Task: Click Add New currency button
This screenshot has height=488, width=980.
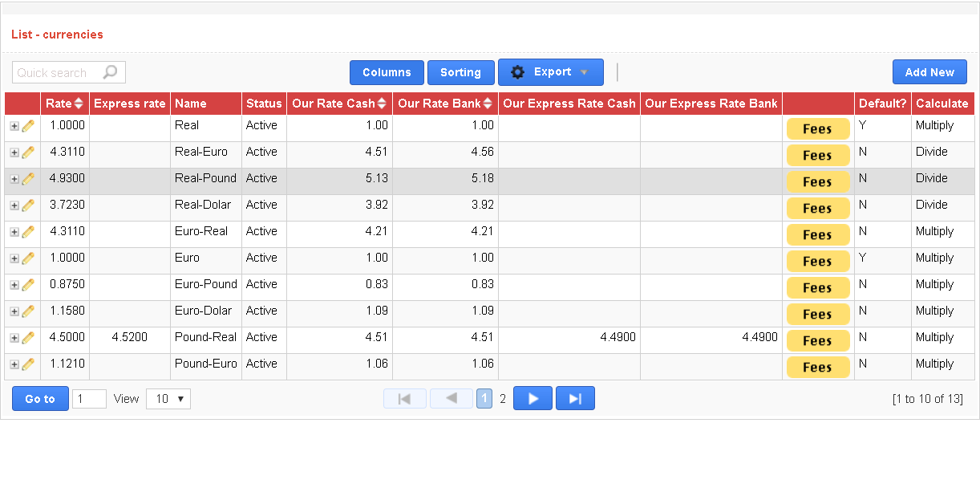Action: point(929,72)
